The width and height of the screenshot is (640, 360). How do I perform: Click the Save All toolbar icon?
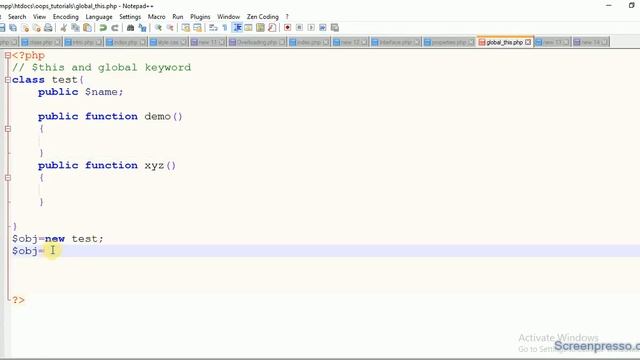(x=13, y=28)
